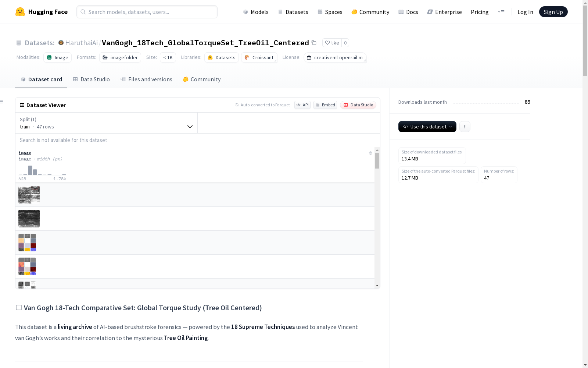Go to Datasets in the top navigation

coord(293,12)
